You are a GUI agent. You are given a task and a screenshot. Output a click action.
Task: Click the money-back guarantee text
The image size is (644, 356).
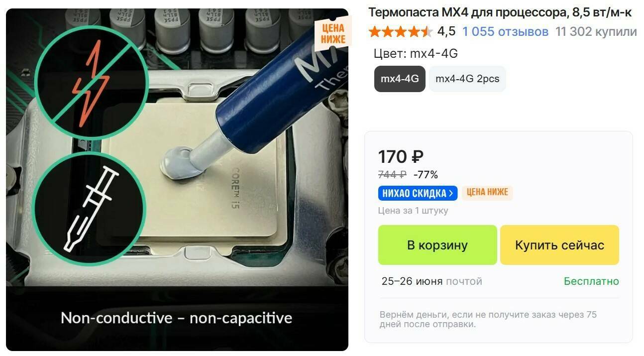[x=488, y=320]
